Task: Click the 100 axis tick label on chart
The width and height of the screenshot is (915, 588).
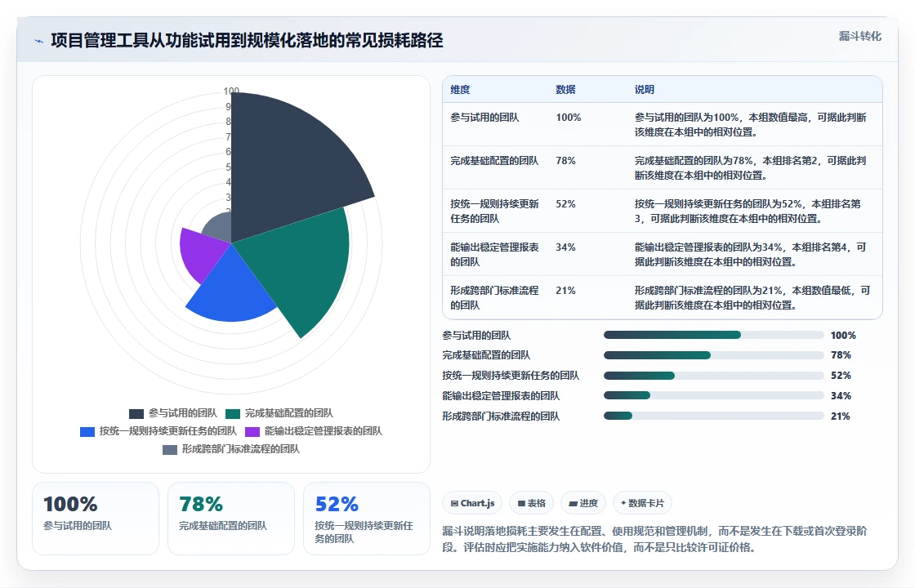Action: click(231, 91)
